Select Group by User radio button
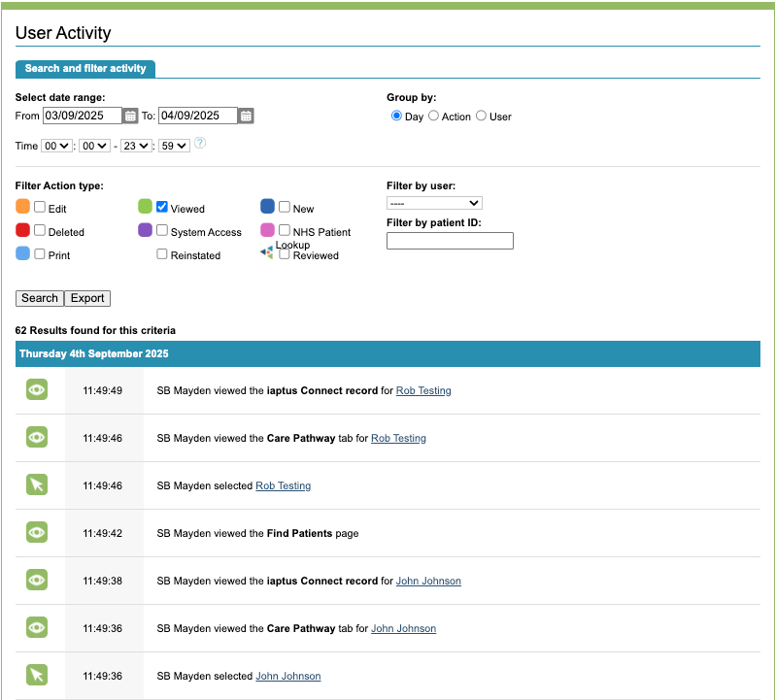The width and height of the screenshot is (775, 700). (x=481, y=117)
